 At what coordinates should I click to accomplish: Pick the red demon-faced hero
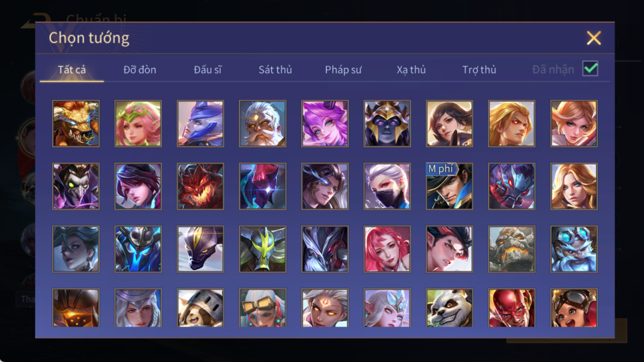click(200, 186)
